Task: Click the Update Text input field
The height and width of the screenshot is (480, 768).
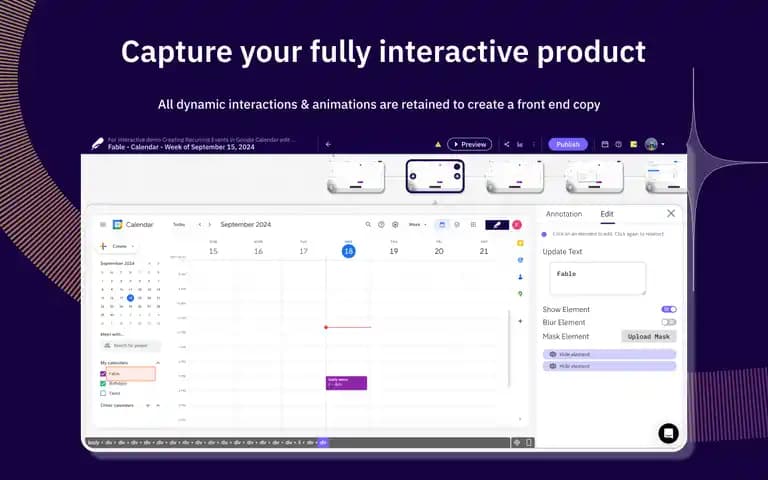Action: click(598, 278)
